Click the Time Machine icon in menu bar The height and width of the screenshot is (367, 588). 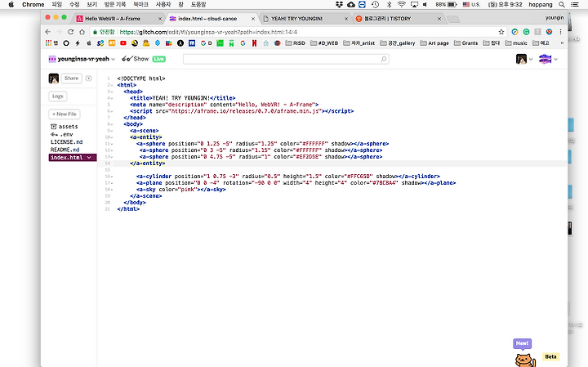click(376, 5)
